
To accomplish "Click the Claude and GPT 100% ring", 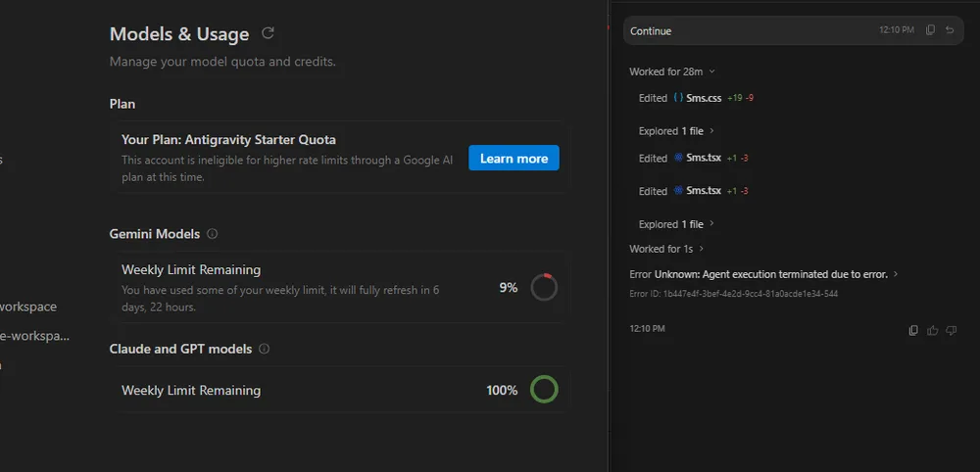I will [544, 390].
